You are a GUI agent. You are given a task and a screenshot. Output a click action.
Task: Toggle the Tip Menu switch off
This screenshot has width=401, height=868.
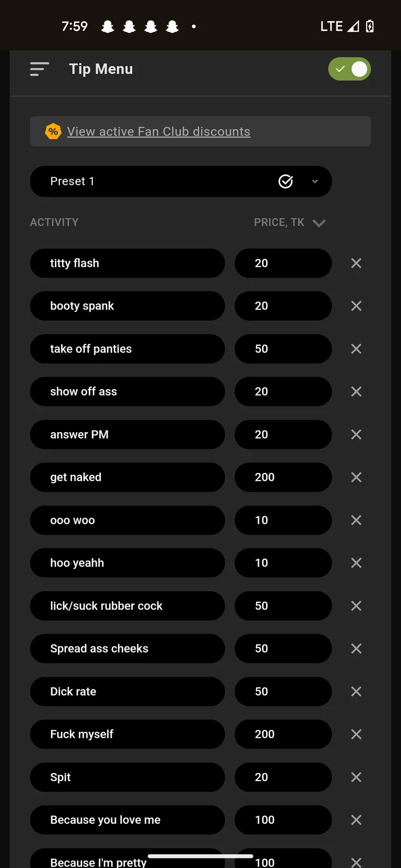click(x=349, y=69)
